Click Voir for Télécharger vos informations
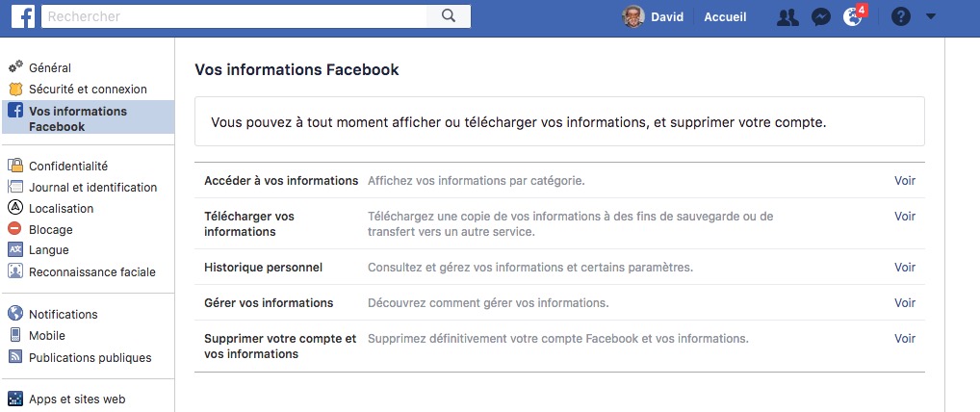The width and height of the screenshot is (980, 412). pyautogui.click(x=904, y=217)
